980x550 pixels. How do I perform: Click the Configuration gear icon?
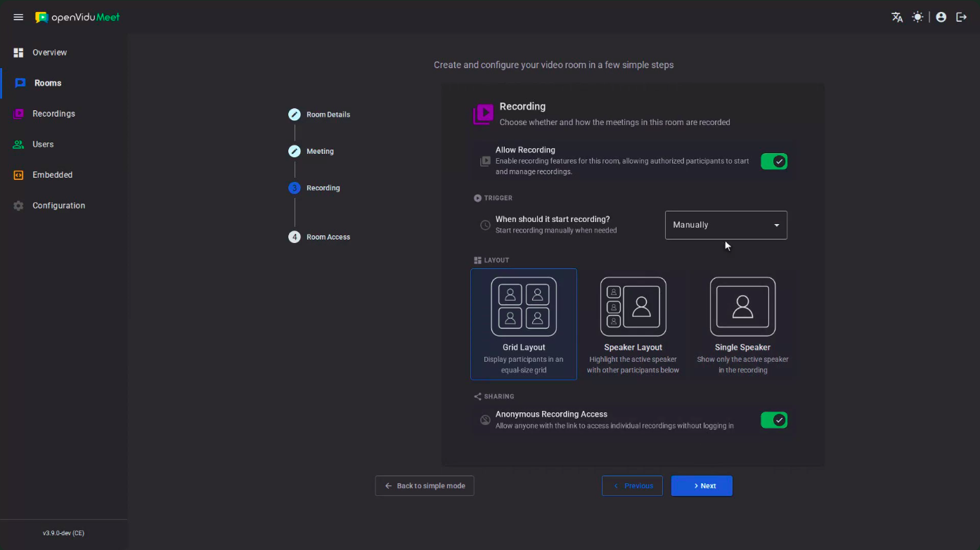(x=18, y=206)
